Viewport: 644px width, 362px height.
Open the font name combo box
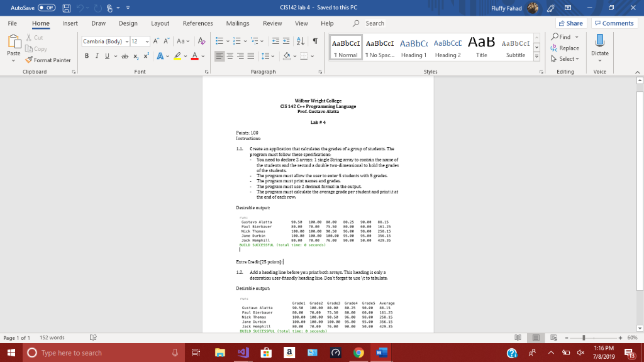(x=106, y=41)
